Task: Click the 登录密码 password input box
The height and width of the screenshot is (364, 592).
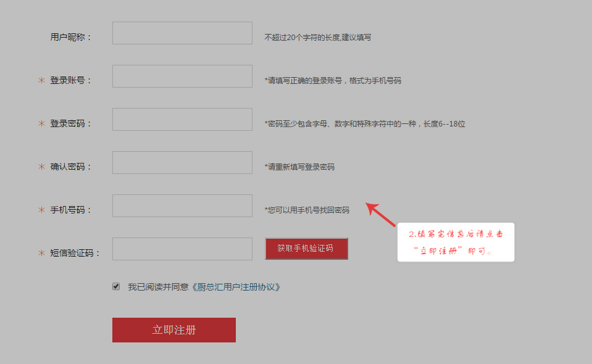Action: (182, 120)
